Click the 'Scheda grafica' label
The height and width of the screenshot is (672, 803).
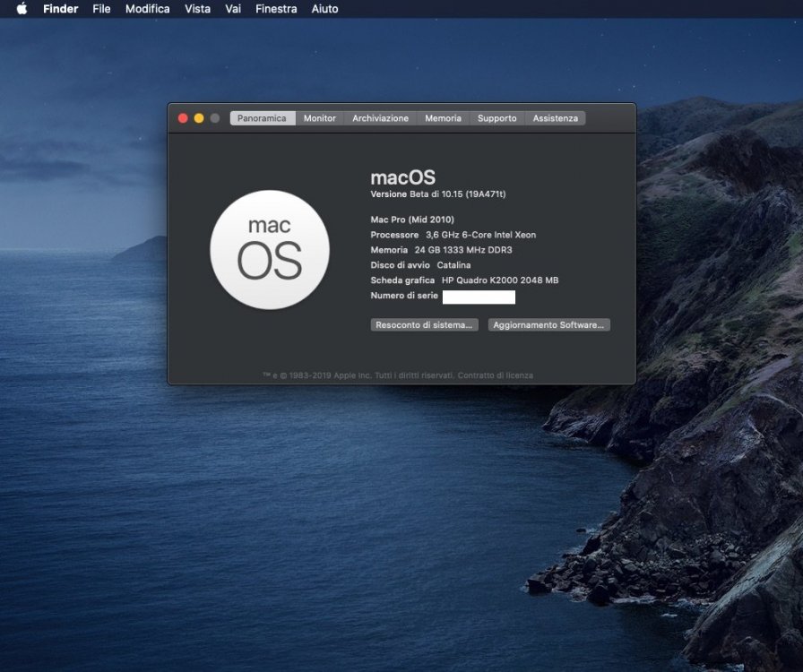(402, 280)
